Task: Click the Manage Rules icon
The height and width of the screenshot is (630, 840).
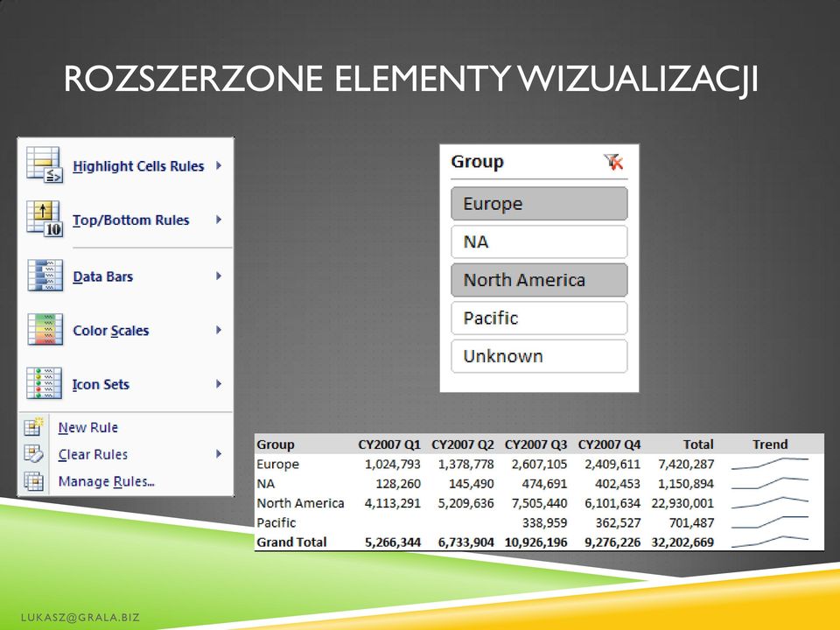Action: pos(34,481)
